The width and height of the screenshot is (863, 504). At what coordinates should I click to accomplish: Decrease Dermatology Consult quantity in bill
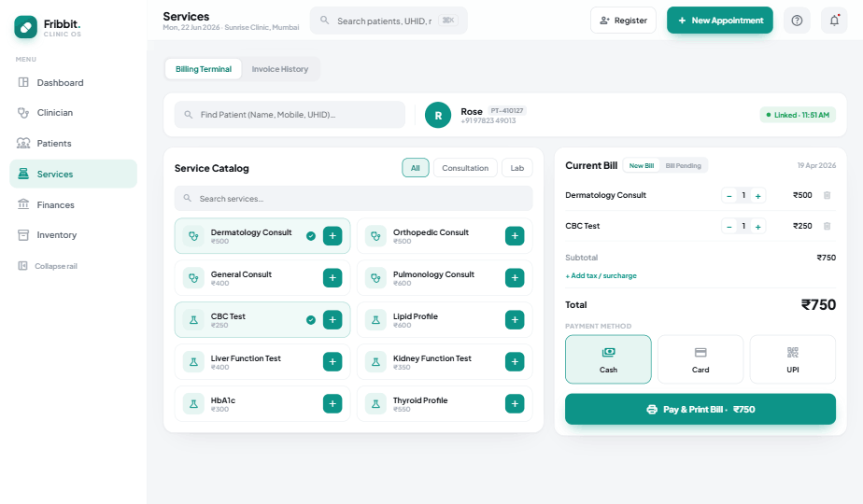click(x=729, y=195)
